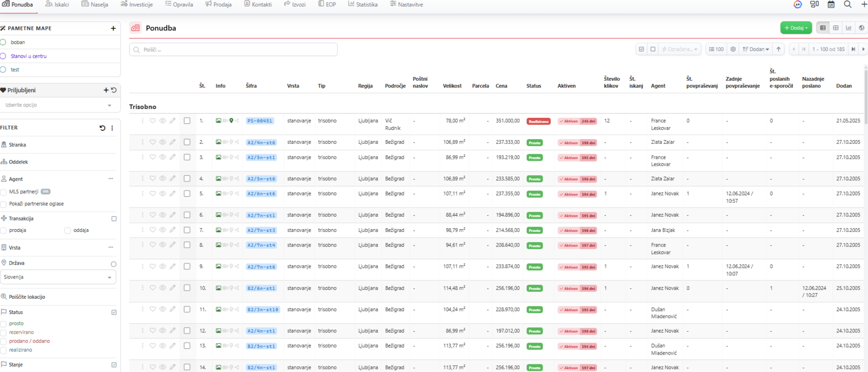Reset the filter with undo icon
This screenshot has height=372, width=868.
(103, 128)
